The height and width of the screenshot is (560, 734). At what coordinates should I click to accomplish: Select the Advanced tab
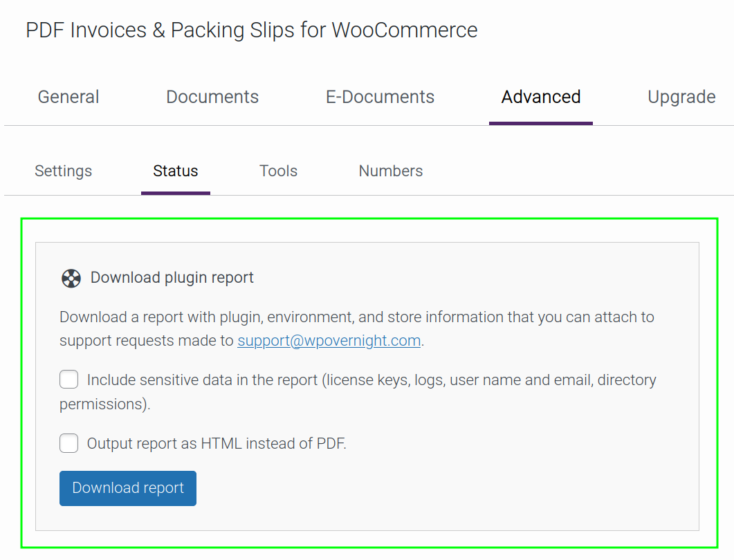click(x=540, y=97)
